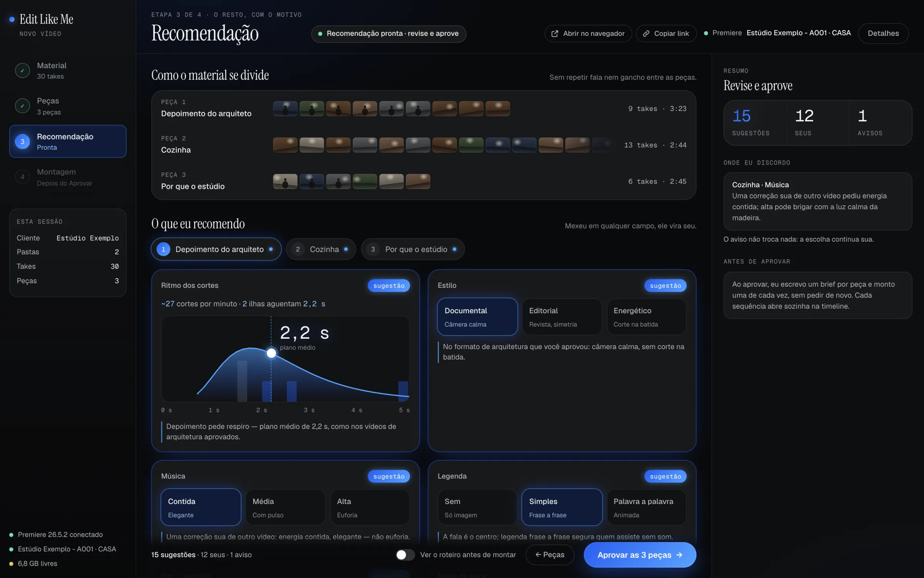Click the 6,8 GB livres status entry
Screen dimensions: 924x578
tap(33, 564)
